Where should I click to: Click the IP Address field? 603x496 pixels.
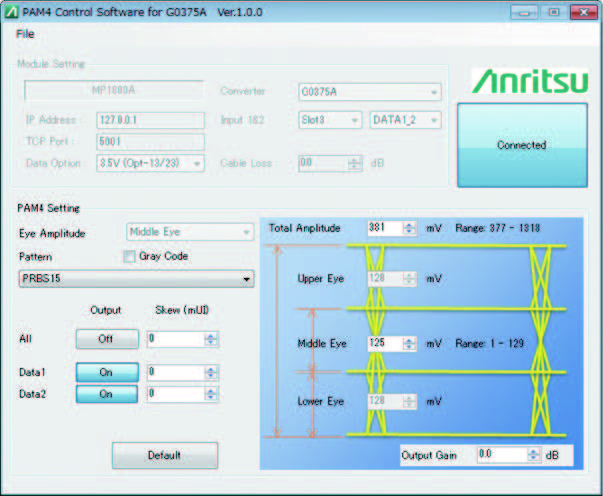(150, 120)
